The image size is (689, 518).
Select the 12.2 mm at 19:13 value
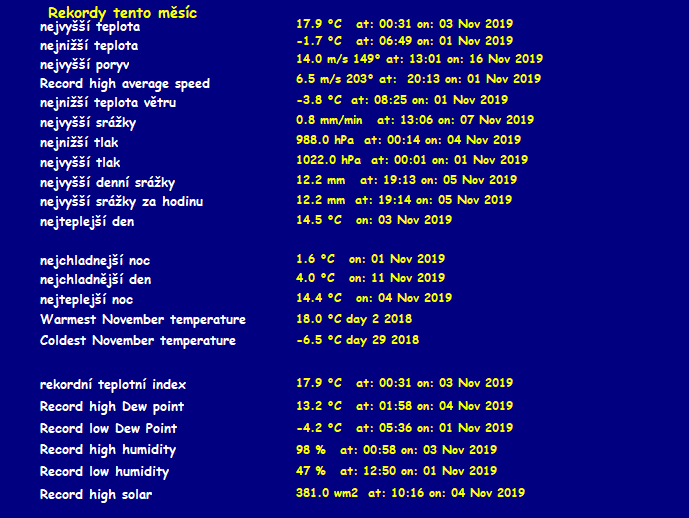coord(406,180)
